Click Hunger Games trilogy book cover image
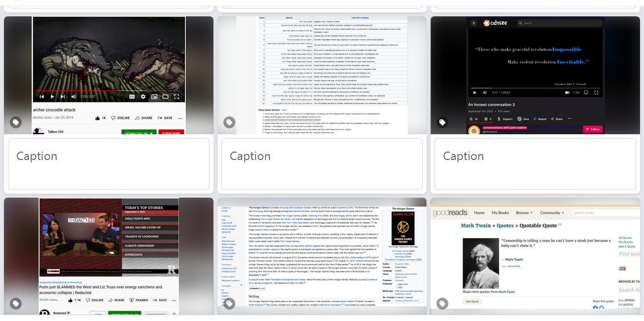 coord(402,228)
